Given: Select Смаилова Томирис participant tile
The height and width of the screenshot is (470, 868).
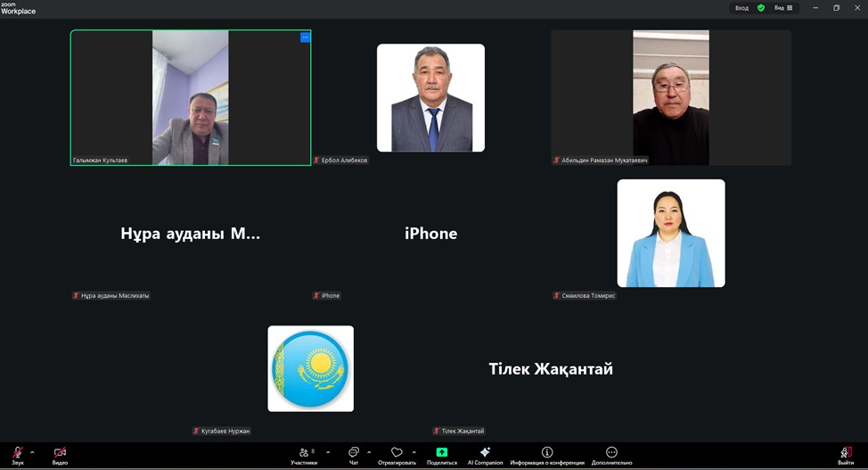Looking at the screenshot, I should point(671,234).
